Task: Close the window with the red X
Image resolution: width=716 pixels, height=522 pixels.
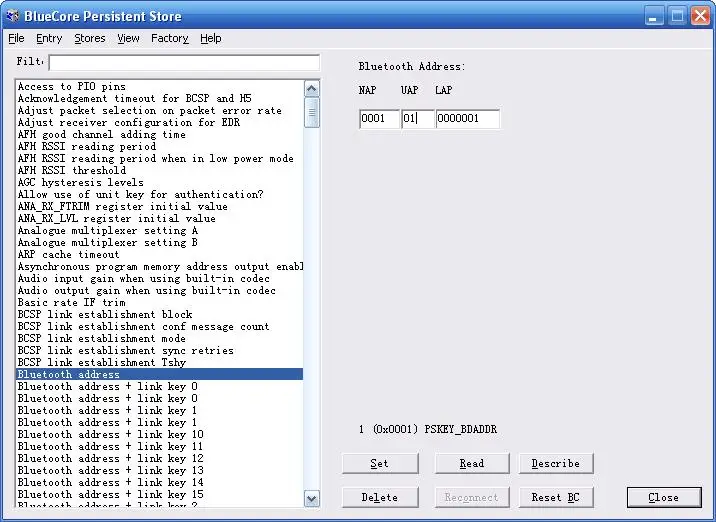Action: coord(700,17)
